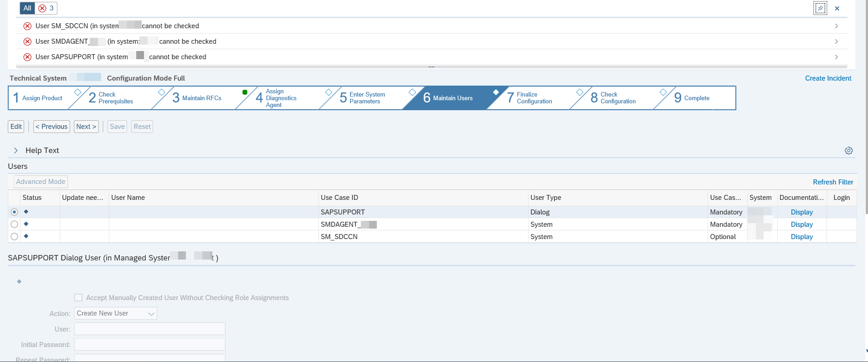The image size is (868, 362).
Task: Select the SMDAGENT row radio button
Action: [15, 224]
